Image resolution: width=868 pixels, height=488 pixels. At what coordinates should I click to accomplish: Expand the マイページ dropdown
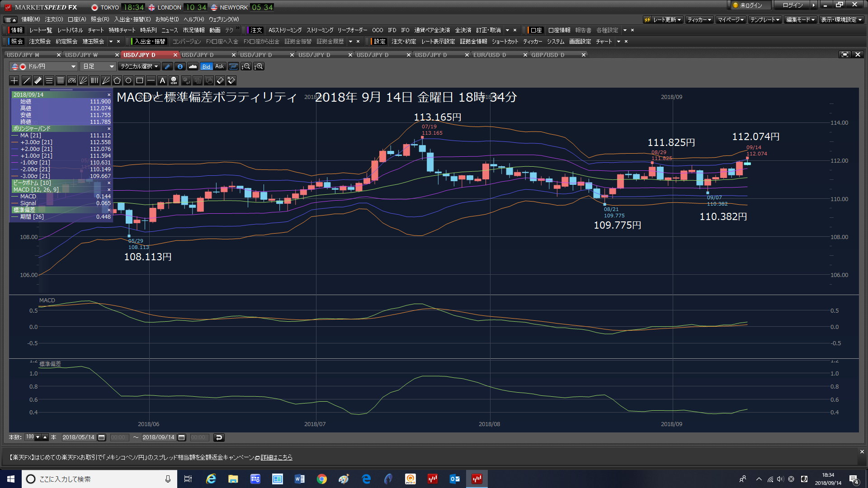(731, 19)
